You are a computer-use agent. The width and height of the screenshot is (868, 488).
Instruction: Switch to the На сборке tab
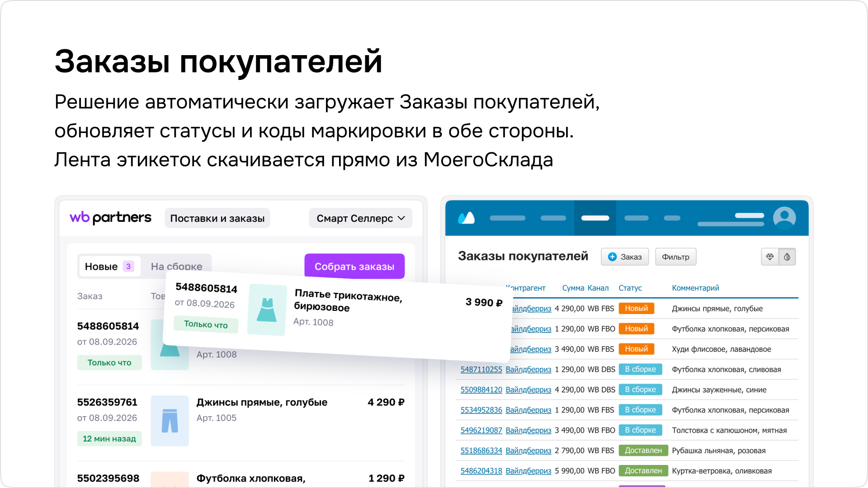point(176,266)
